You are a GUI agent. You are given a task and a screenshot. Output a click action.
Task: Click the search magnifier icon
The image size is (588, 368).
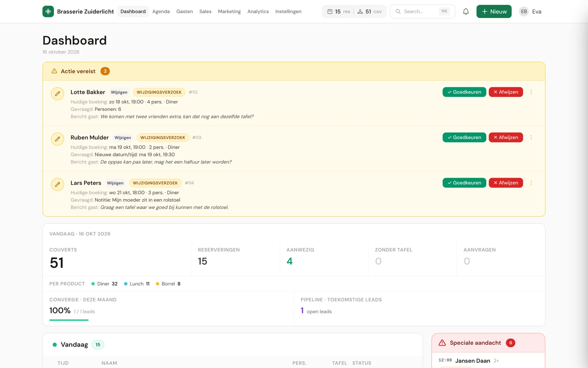[x=398, y=11]
